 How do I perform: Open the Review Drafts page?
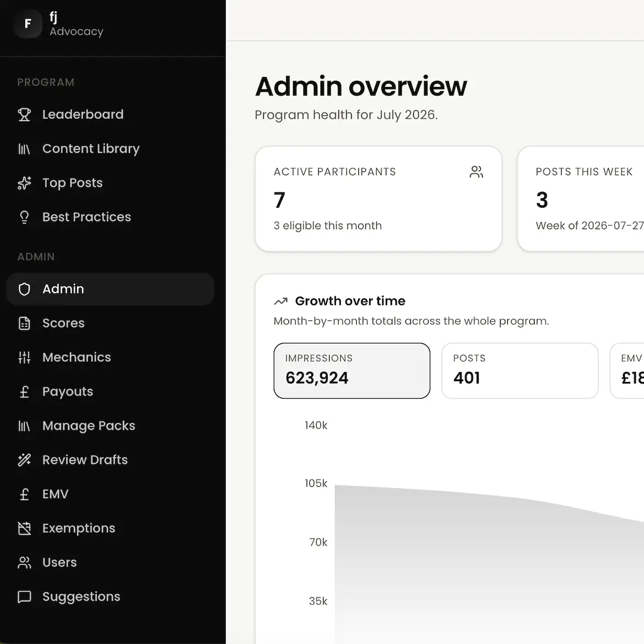click(110, 459)
